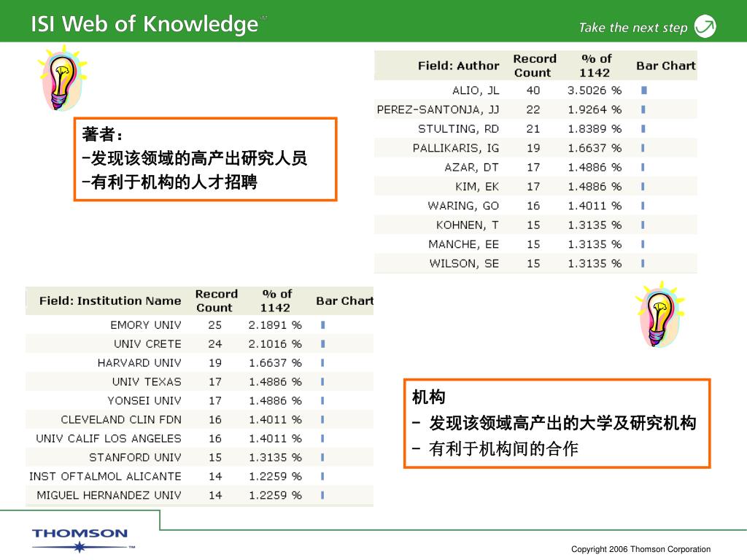Click the Take the next step slogan
747x560 pixels.
pyautogui.click(x=633, y=28)
